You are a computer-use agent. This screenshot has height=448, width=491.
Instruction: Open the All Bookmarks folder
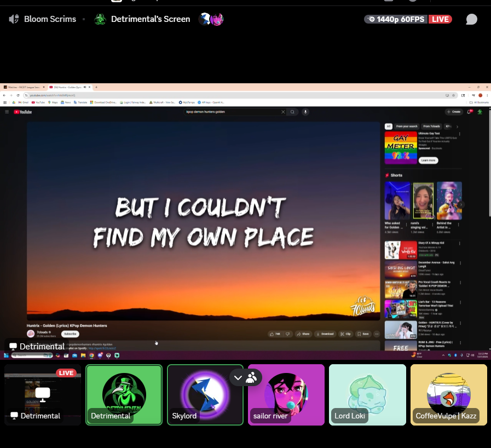click(479, 102)
